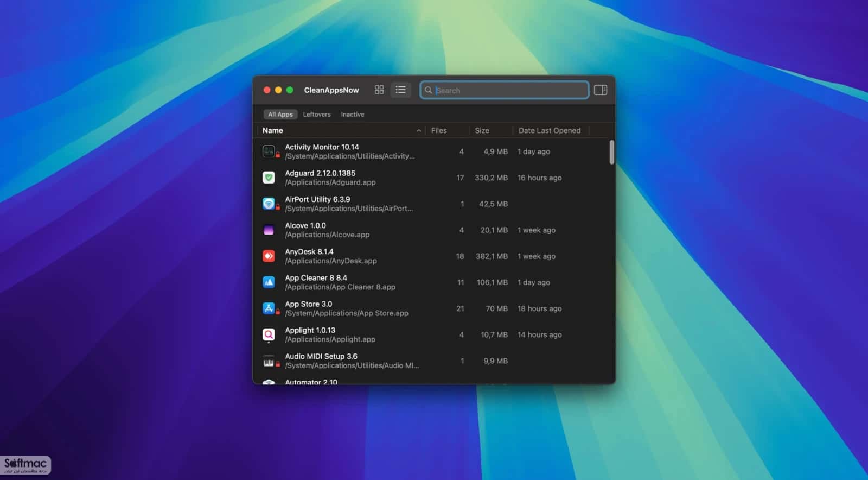The width and height of the screenshot is (868, 480).
Task: Click the App Store icon
Action: pos(269,308)
